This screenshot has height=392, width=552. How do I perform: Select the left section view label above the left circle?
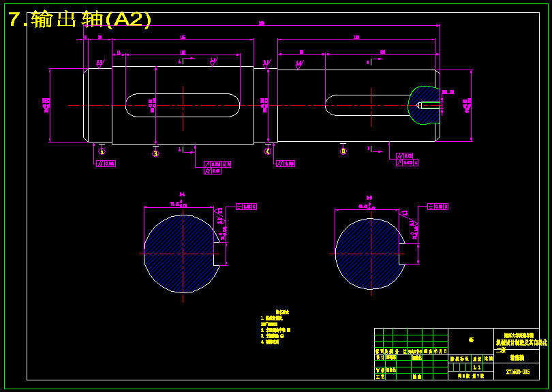tap(182, 194)
